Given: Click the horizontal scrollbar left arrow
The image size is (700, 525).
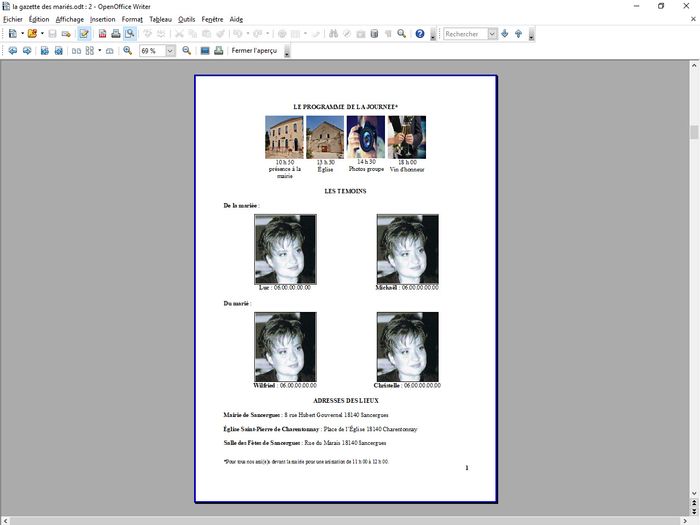Looking at the screenshot, I should click(5, 521).
